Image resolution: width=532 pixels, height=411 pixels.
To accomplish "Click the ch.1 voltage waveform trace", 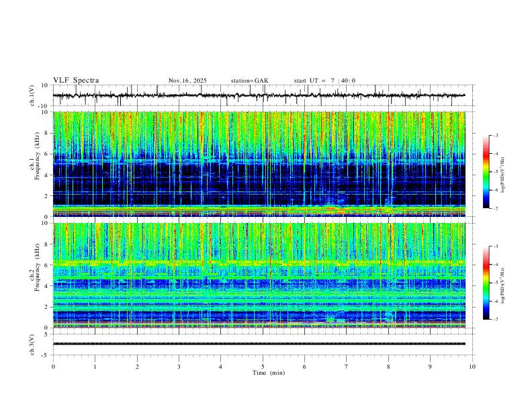I will [259, 95].
